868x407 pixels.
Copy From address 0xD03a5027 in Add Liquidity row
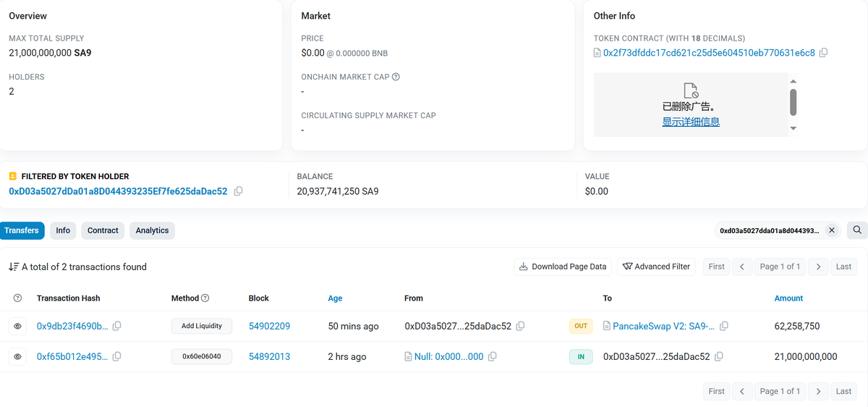(520, 326)
